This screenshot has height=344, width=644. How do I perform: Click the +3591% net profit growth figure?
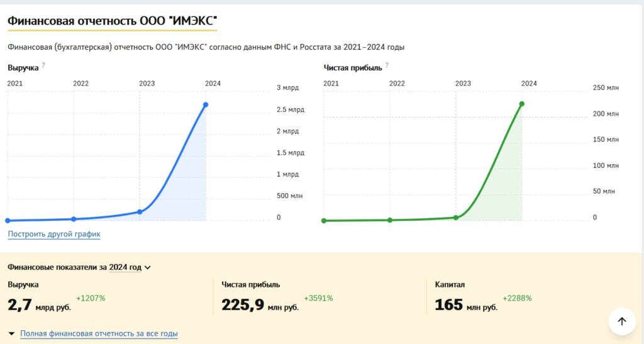pyautogui.click(x=318, y=298)
